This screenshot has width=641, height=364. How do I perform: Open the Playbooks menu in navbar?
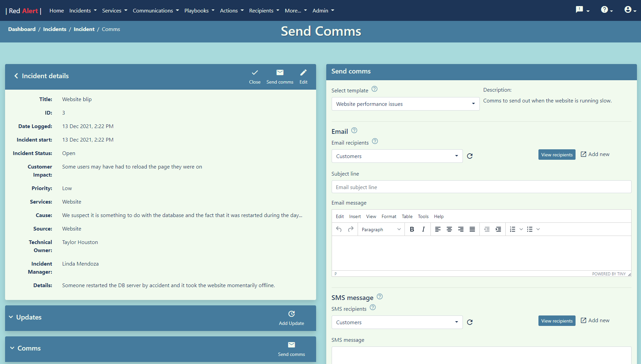(199, 10)
